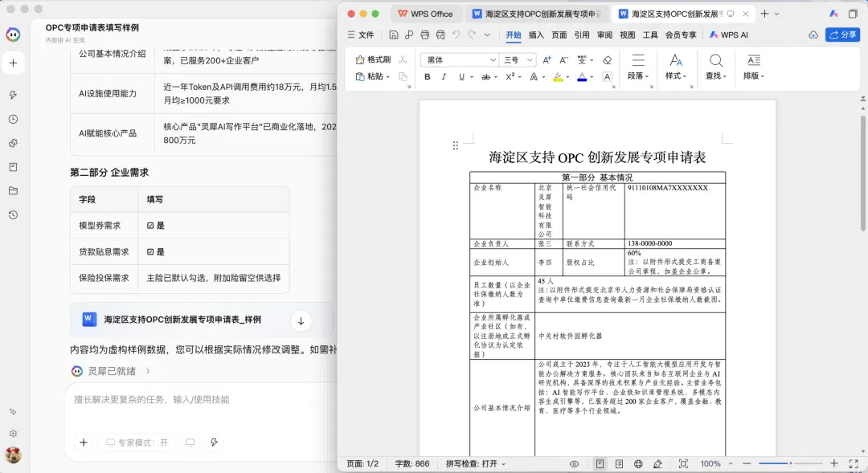Open print preview icon in WPS toolbar
The height and width of the screenshot is (473, 868).
click(x=440, y=35)
